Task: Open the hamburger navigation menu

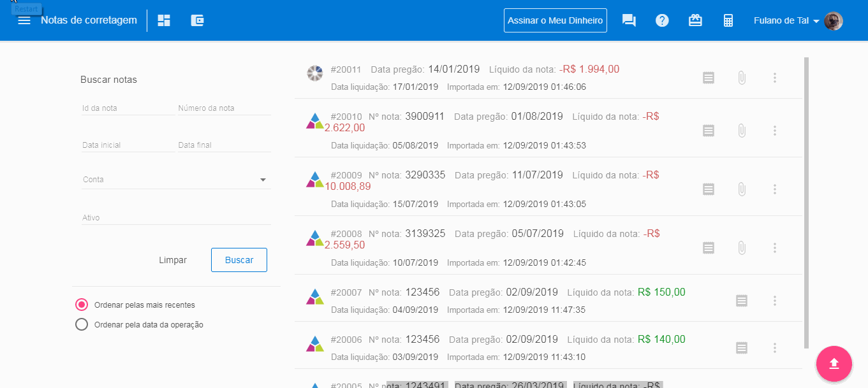Action: coord(24,20)
